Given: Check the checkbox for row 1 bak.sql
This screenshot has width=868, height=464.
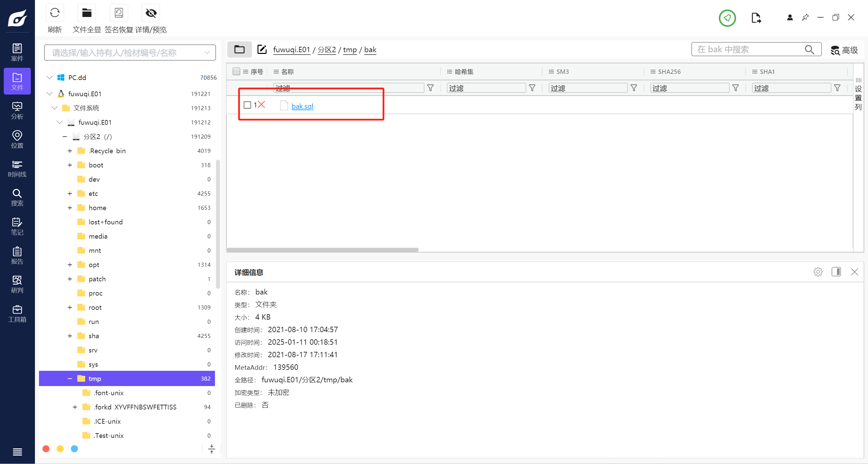Looking at the screenshot, I should (x=248, y=105).
